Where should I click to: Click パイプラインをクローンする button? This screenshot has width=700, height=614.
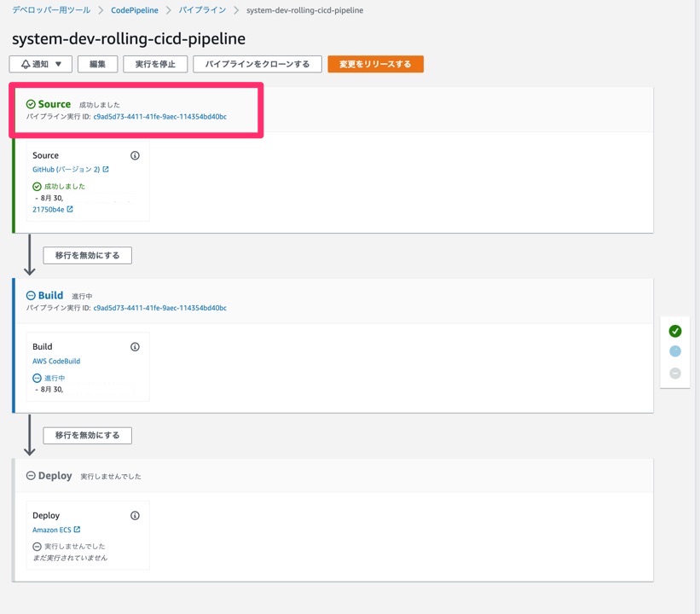pos(257,64)
